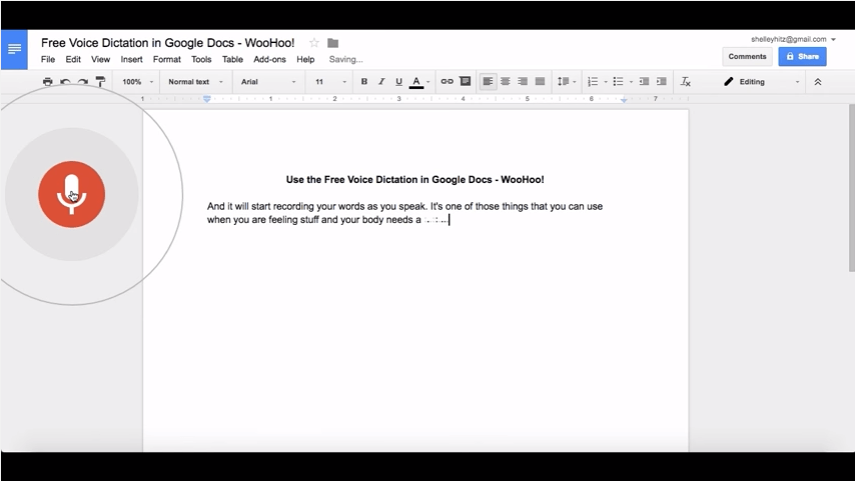Image resolution: width=855 pixels, height=481 pixels.
Task: Undo the last action
Action: tap(65, 82)
